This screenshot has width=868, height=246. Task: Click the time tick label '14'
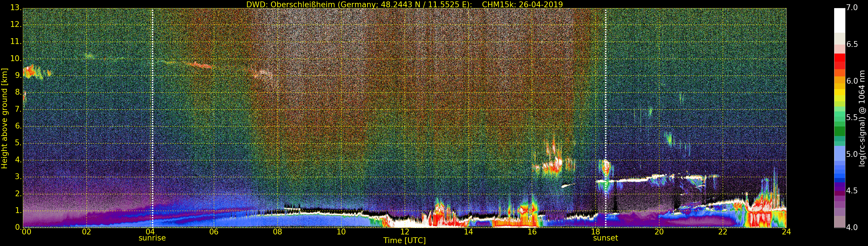pos(468,232)
